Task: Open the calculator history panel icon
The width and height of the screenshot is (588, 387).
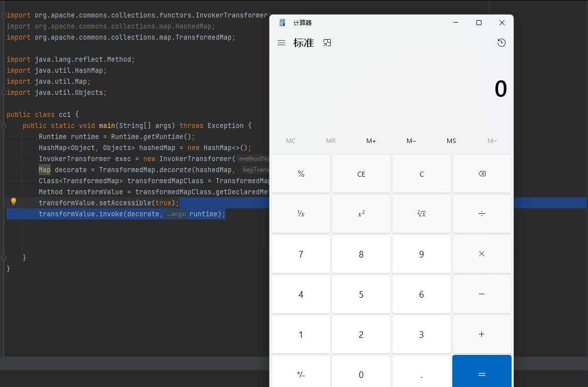Action: (502, 43)
